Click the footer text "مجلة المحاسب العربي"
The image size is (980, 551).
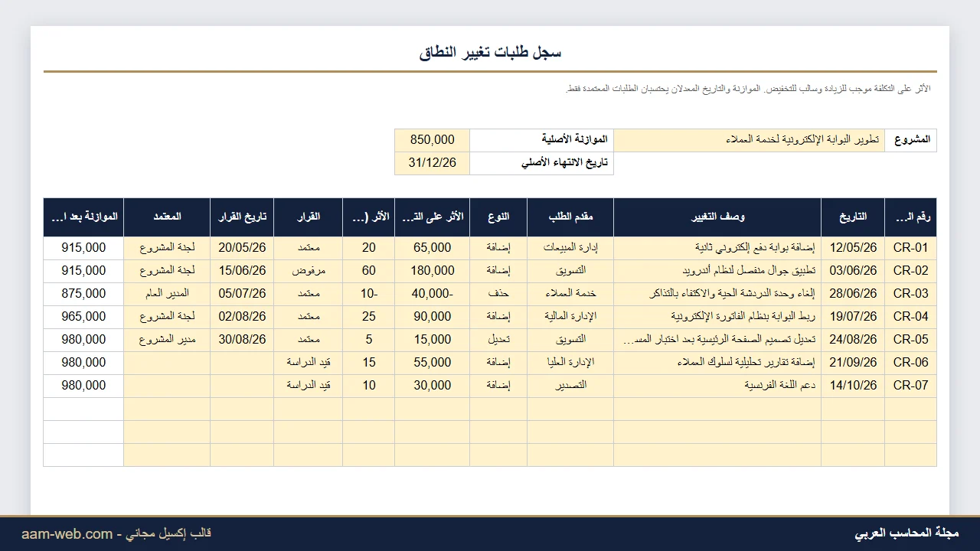[x=906, y=533]
